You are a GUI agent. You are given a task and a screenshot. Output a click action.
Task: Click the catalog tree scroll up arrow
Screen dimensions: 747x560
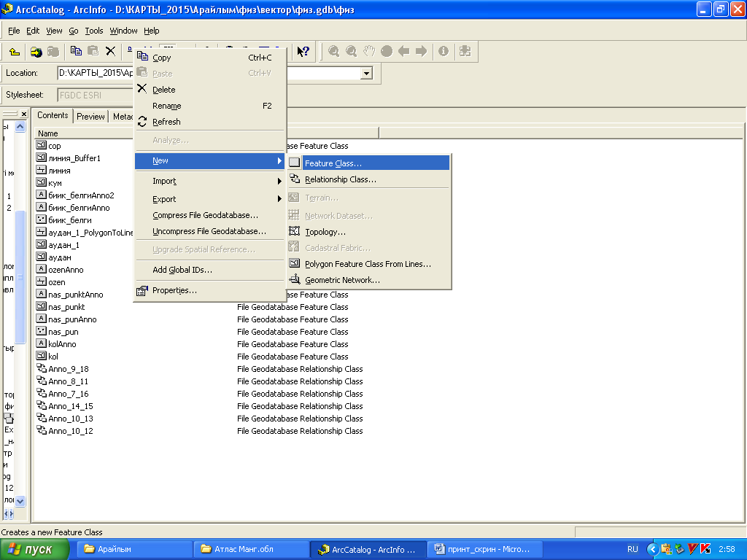coord(20,126)
